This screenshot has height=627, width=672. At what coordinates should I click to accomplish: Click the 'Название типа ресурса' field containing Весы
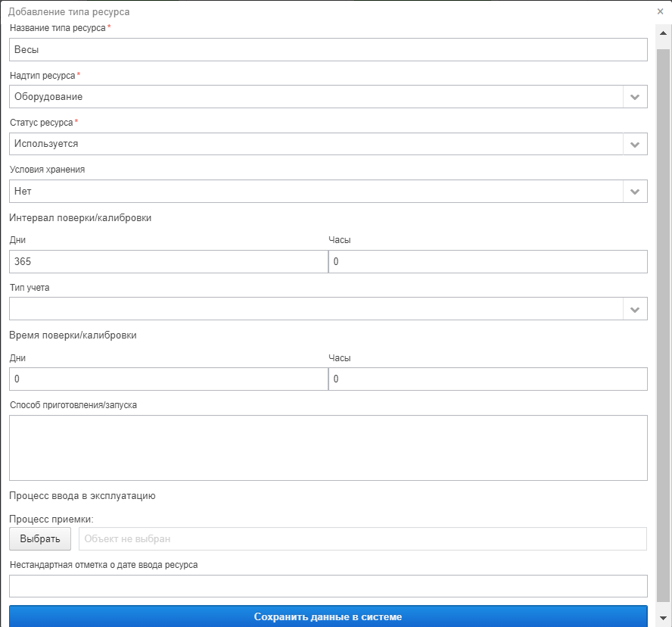point(328,50)
